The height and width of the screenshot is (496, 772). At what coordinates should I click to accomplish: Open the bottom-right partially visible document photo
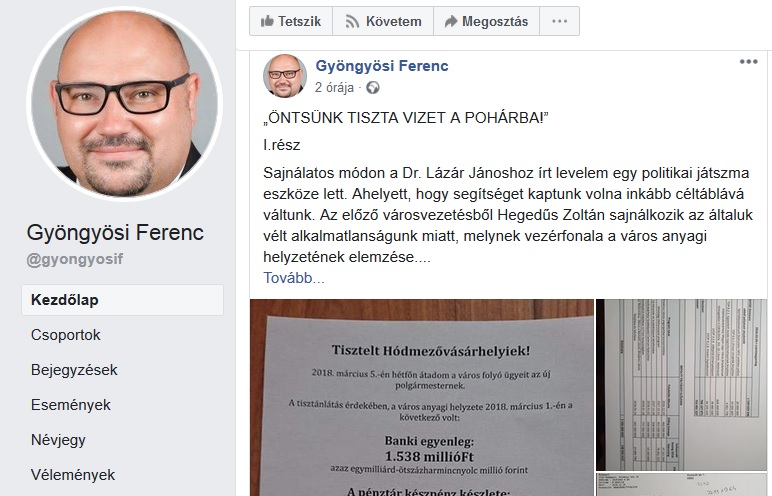(681, 485)
